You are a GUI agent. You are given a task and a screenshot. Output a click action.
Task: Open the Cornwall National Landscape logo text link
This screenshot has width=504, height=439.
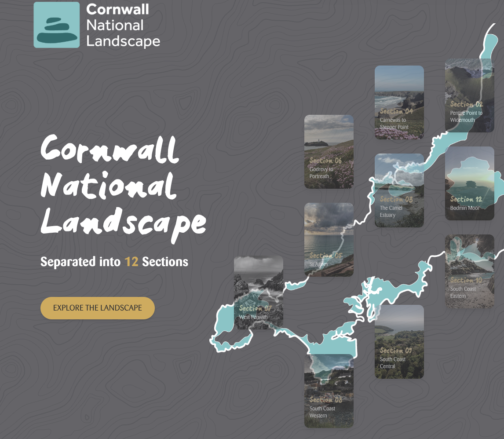pos(123,26)
